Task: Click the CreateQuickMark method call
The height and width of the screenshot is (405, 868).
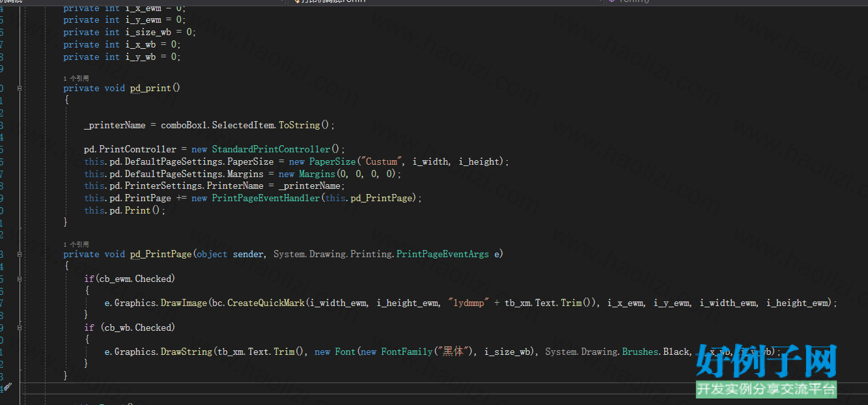Action: click(266, 303)
